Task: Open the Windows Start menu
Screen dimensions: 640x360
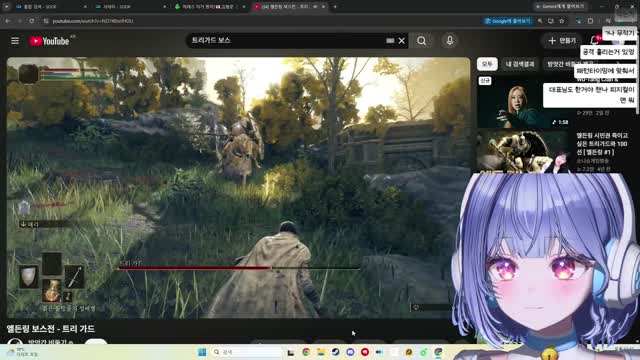Action: [202, 352]
